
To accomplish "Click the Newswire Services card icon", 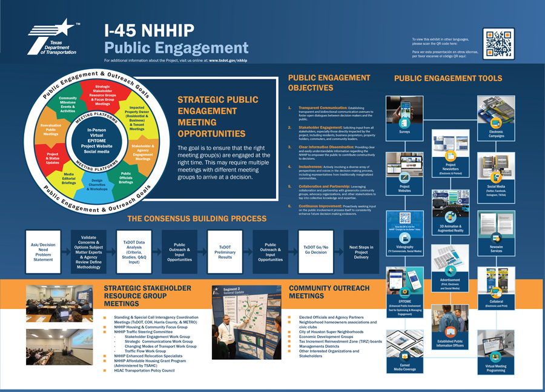I will pyautogui.click(x=496, y=238).
